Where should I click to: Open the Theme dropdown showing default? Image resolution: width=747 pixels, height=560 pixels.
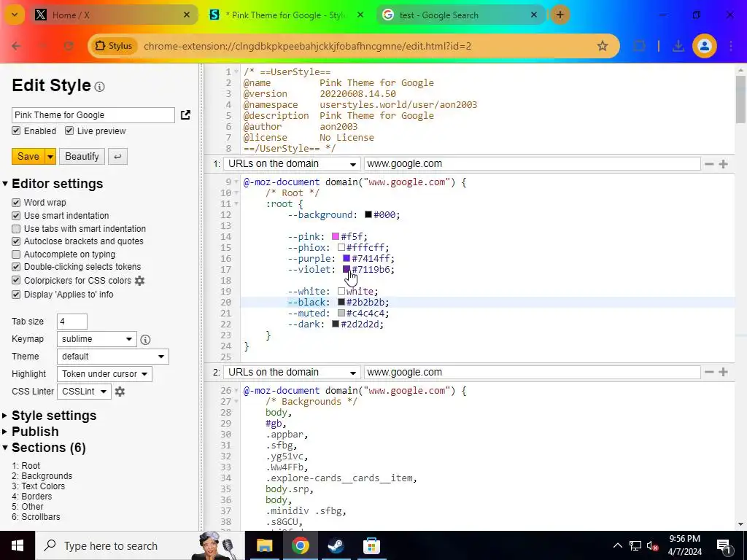112,357
